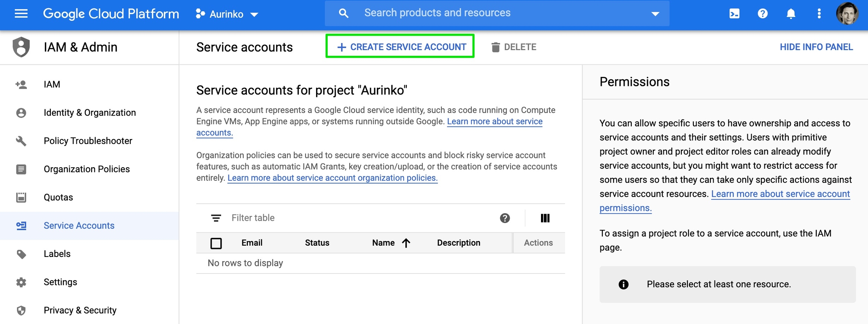Toggle the select all rows checkbox
868x324 pixels.
(216, 243)
